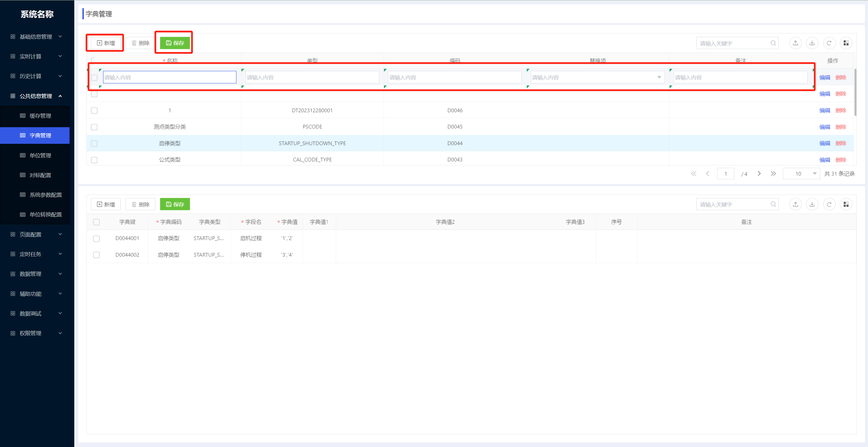Check the 启停类型 row in the upper table
Viewport: 868px width, 447px height.
tap(94, 143)
